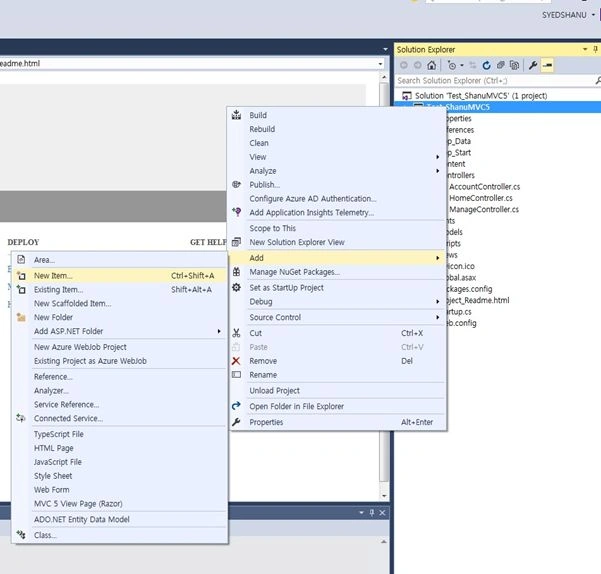Click the editor scrollbar up arrow

click(384, 77)
